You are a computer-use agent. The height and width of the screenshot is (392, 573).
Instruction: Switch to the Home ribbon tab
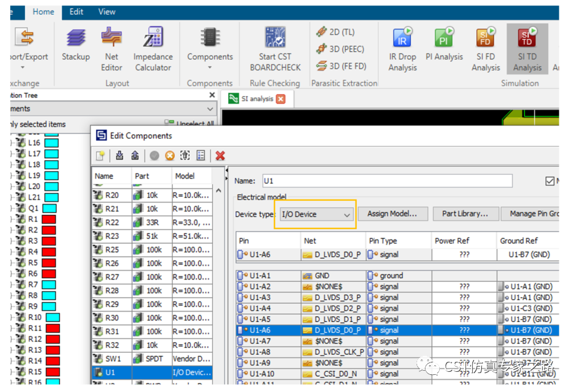(x=43, y=12)
